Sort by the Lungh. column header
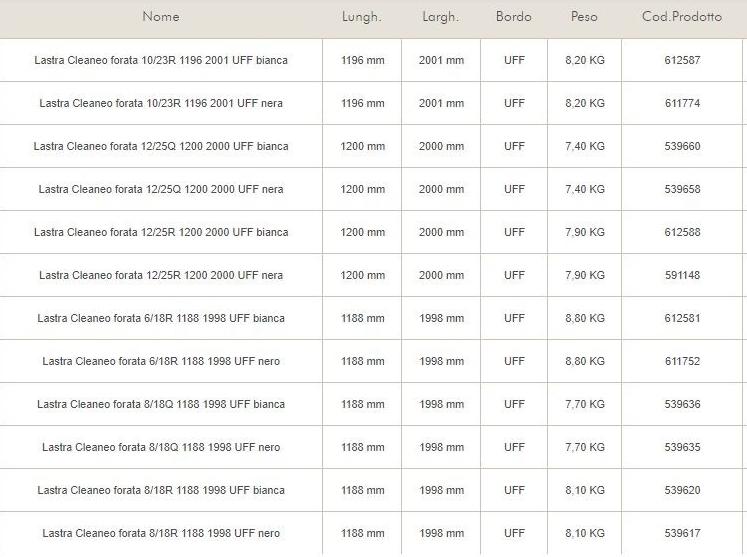Screen dimensions: 747x557 pyautogui.click(x=362, y=17)
